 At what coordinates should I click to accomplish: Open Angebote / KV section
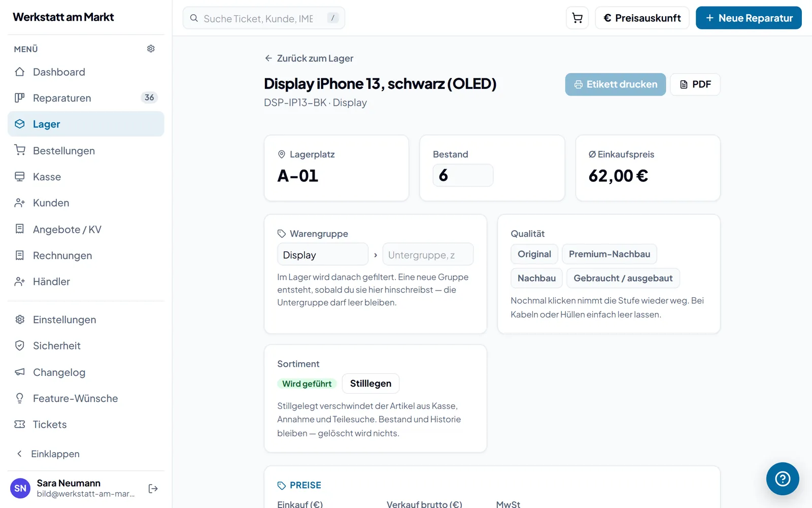point(86,230)
